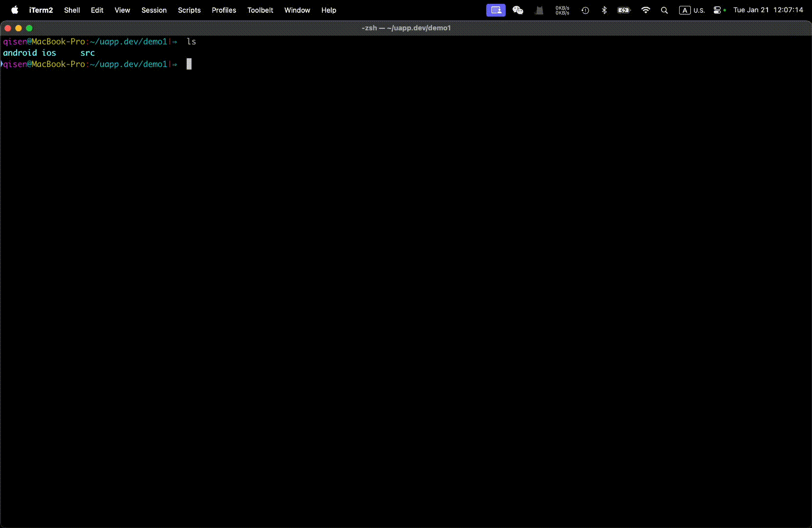Open the Bluetooth menu
Image resolution: width=812 pixels, height=528 pixels.
pyautogui.click(x=604, y=10)
